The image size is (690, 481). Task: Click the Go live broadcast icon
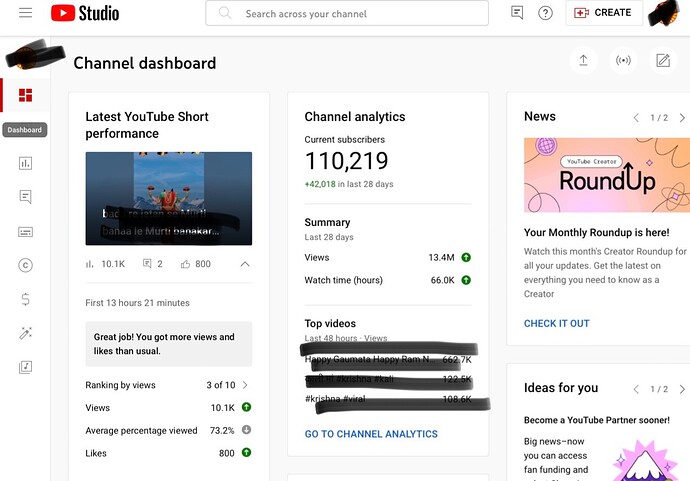point(623,61)
